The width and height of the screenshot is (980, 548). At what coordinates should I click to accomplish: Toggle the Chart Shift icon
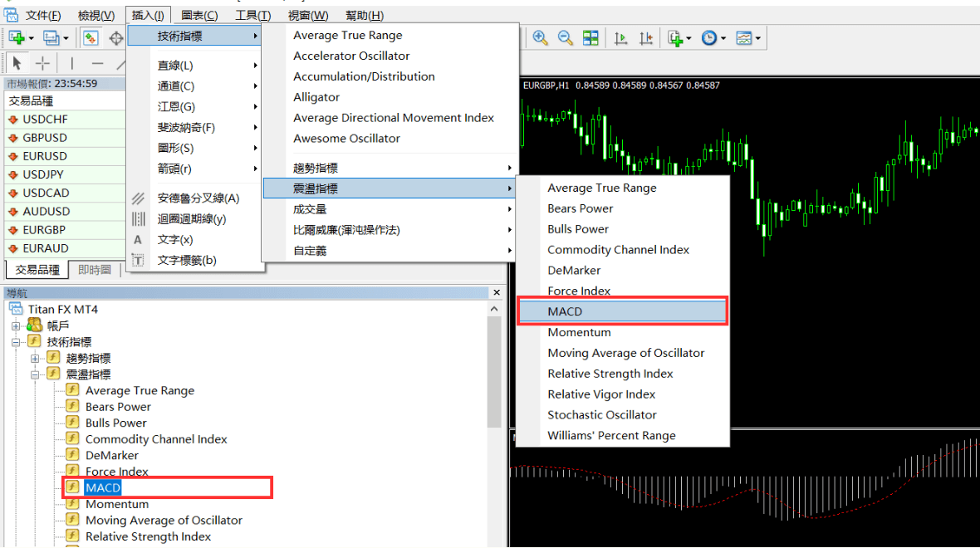(646, 38)
